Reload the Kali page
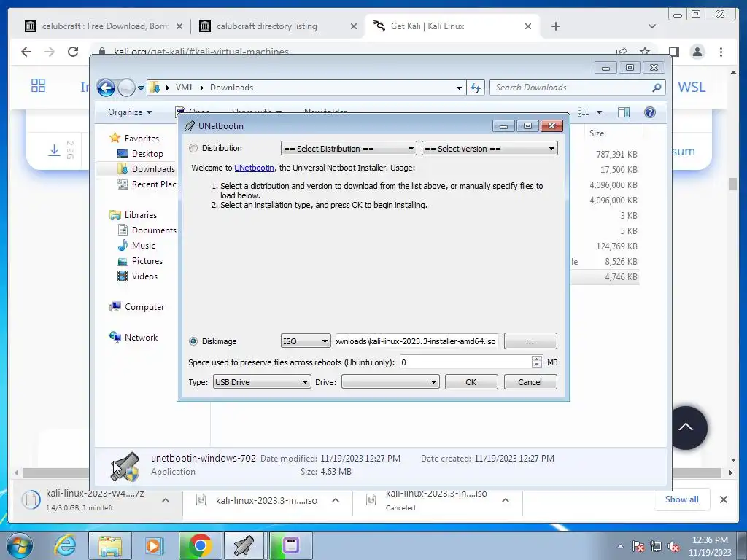 point(73,52)
